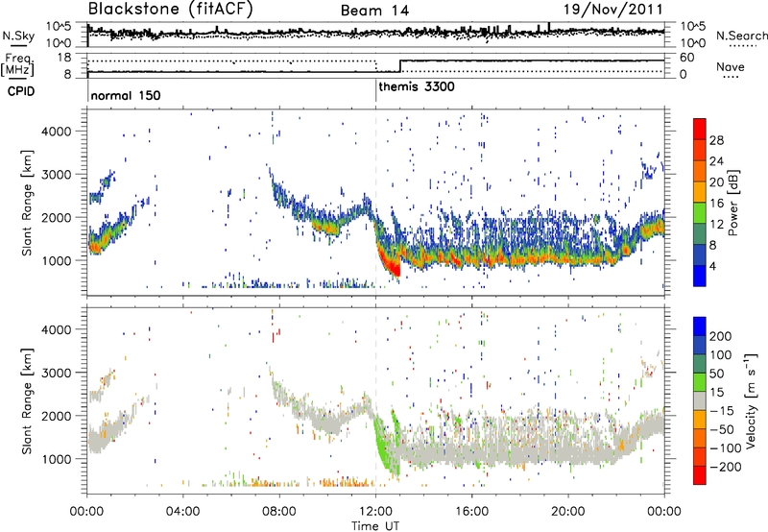Click the '4000' tick on power panel
The height and width of the screenshot is (532, 768).
point(56,132)
